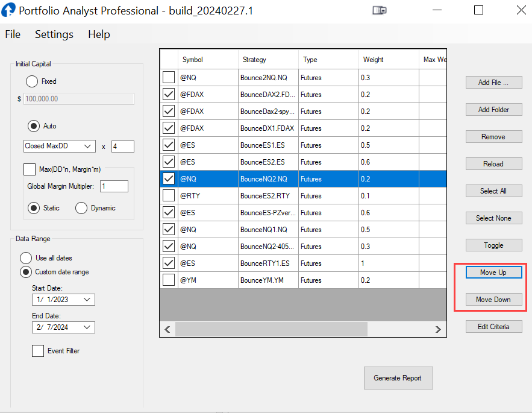Expand the Start Date picker
Viewport: 532px width, 413px height.
[x=88, y=300]
